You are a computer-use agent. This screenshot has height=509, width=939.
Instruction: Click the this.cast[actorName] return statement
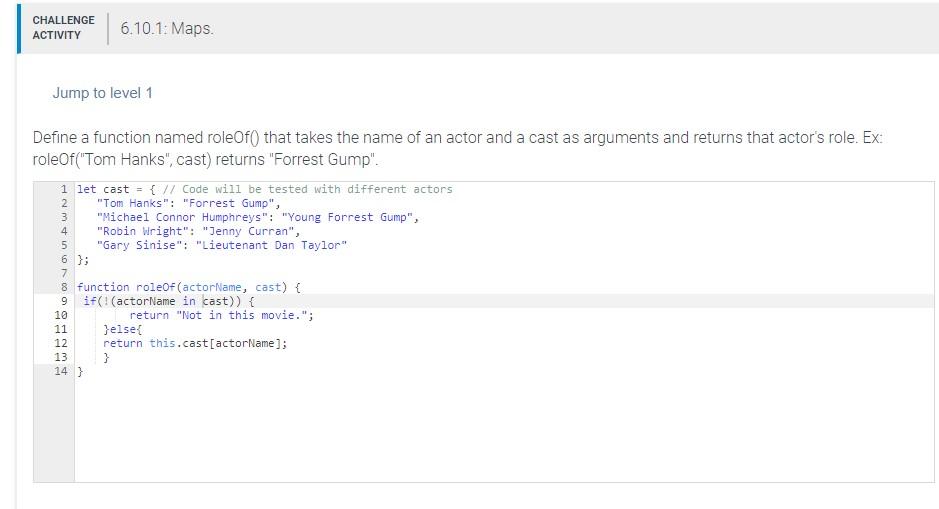click(195, 343)
